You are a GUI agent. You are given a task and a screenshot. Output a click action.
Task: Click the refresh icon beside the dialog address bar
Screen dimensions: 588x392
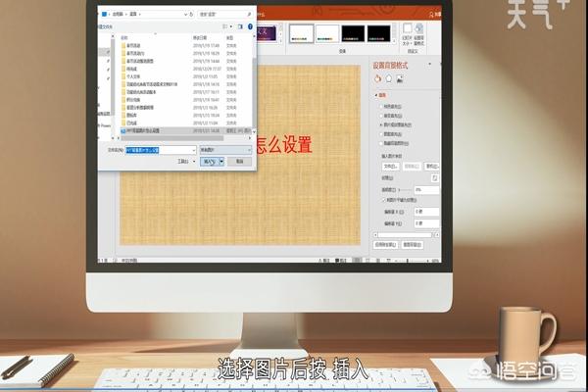191,15
